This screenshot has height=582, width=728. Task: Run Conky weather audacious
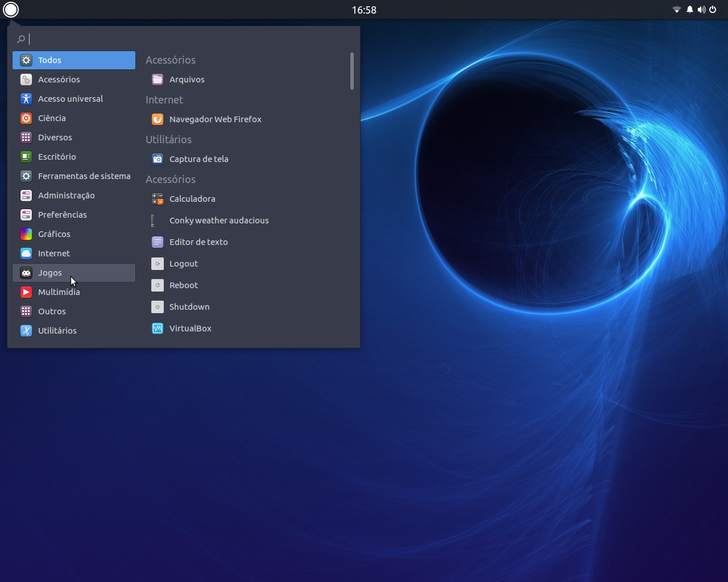point(219,221)
